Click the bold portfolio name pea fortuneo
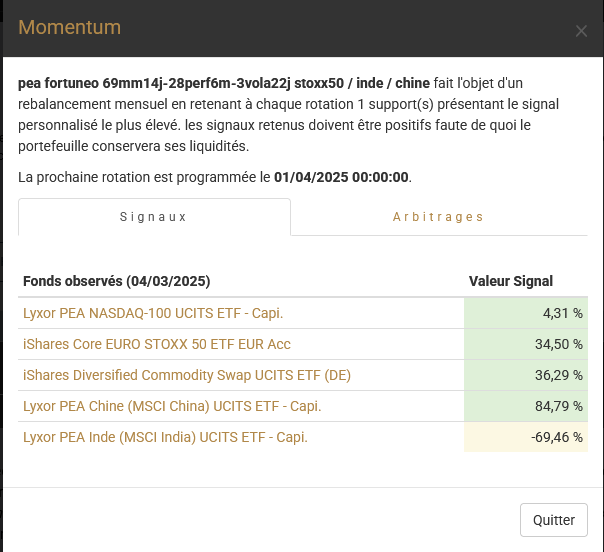 [224, 83]
